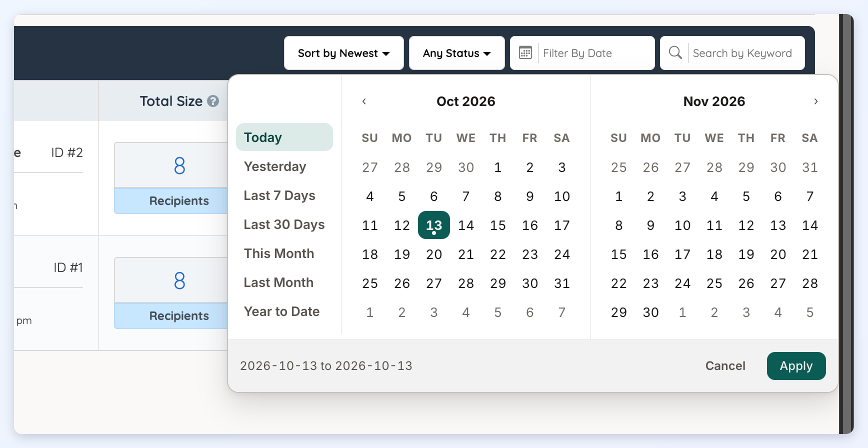Screen dimensions: 868x448
Task: Click the 8 count for ID #2
Action: (179, 165)
